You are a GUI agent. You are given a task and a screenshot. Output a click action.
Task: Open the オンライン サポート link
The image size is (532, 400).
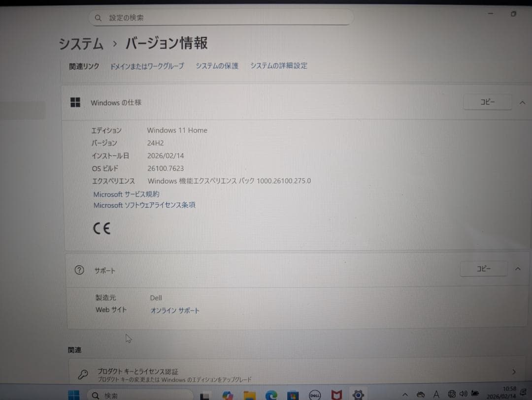175,310
